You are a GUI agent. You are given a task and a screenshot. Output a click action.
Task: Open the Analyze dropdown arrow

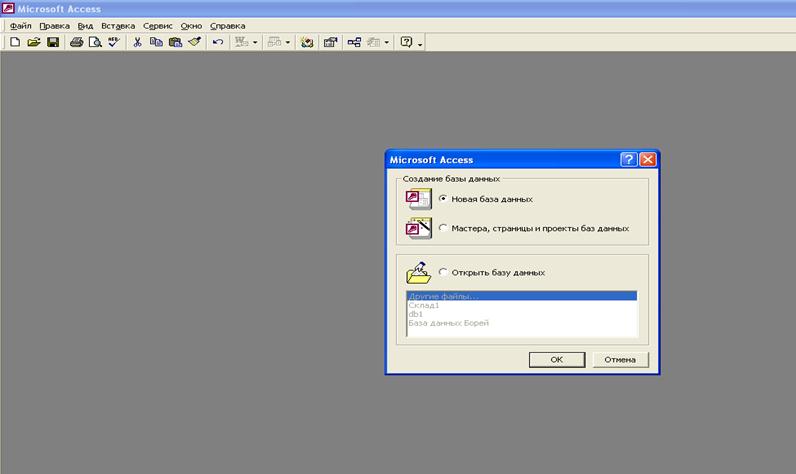[288, 43]
